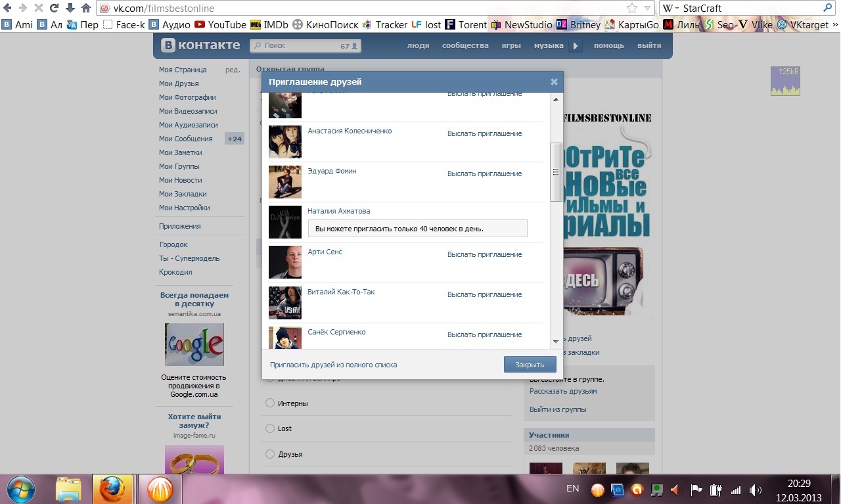Go to the browser Home icon
This screenshot has height=504, width=841.
coord(86,8)
